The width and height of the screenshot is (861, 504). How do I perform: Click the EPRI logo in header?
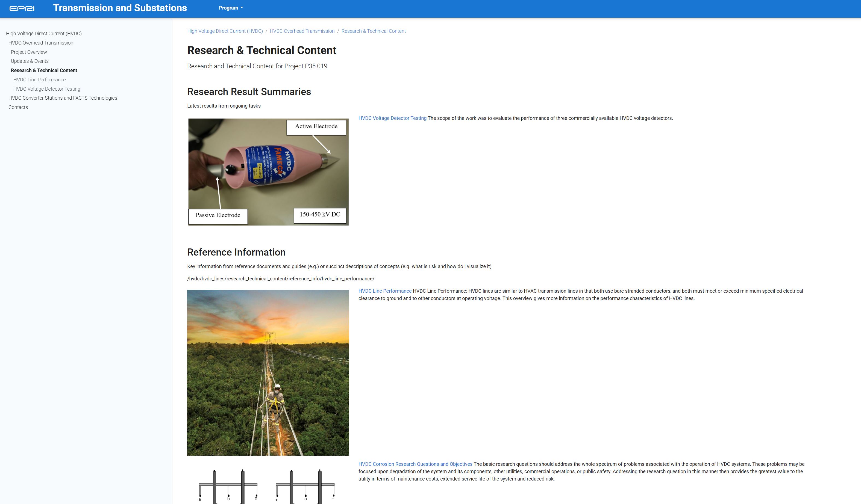coord(22,8)
